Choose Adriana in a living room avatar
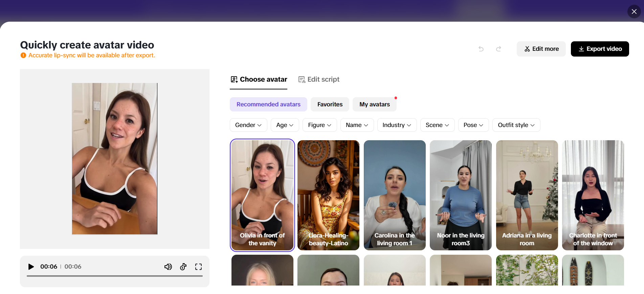Viewport: 644px width, 294px height. coord(527,195)
